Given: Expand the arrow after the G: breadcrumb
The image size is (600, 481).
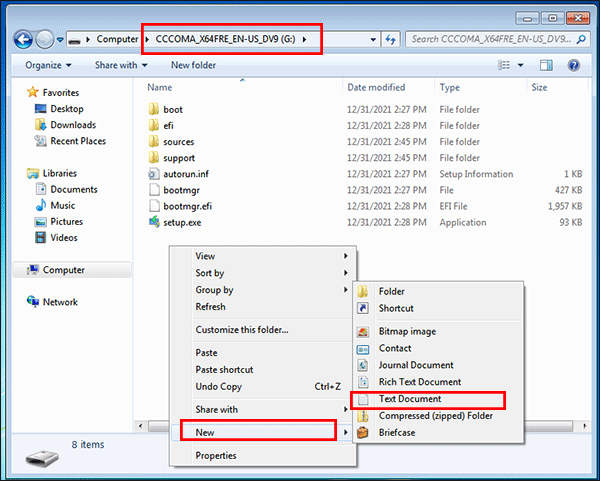Looking at the screenshot, I should [x=305, y=39].
